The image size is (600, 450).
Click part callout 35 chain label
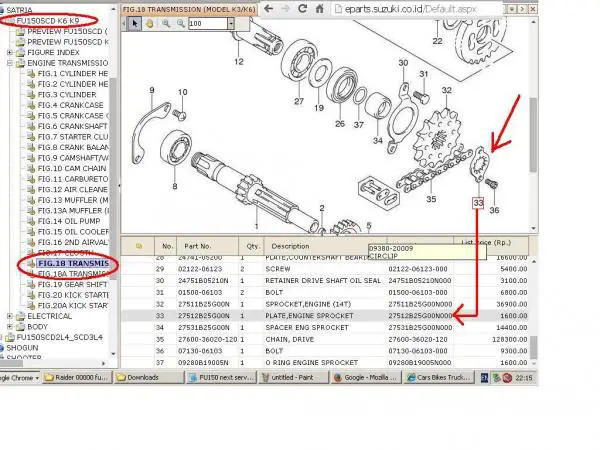[431, 199]
